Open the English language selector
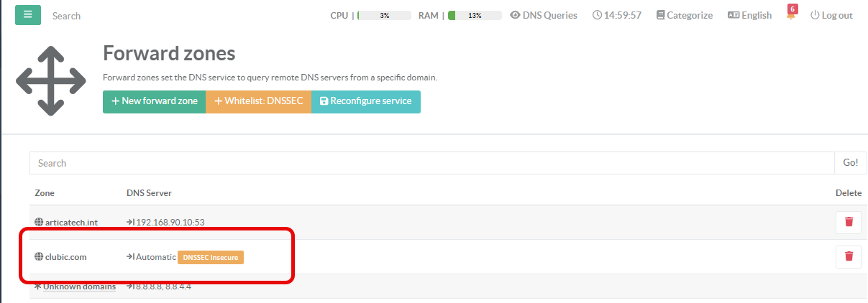 tap(749, 15)
